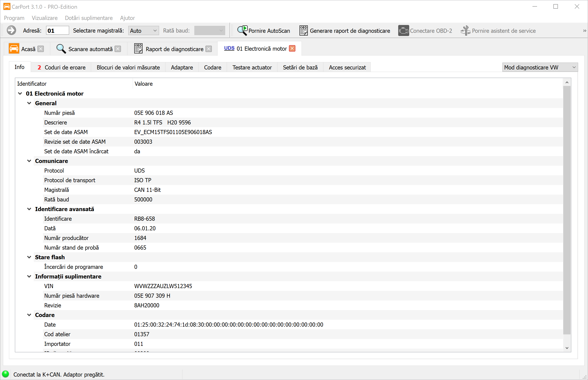Open the Selectare magistrală Auto dropdown
The height and width of the screenshot is (380, 588).
click(x=143, y=31)
